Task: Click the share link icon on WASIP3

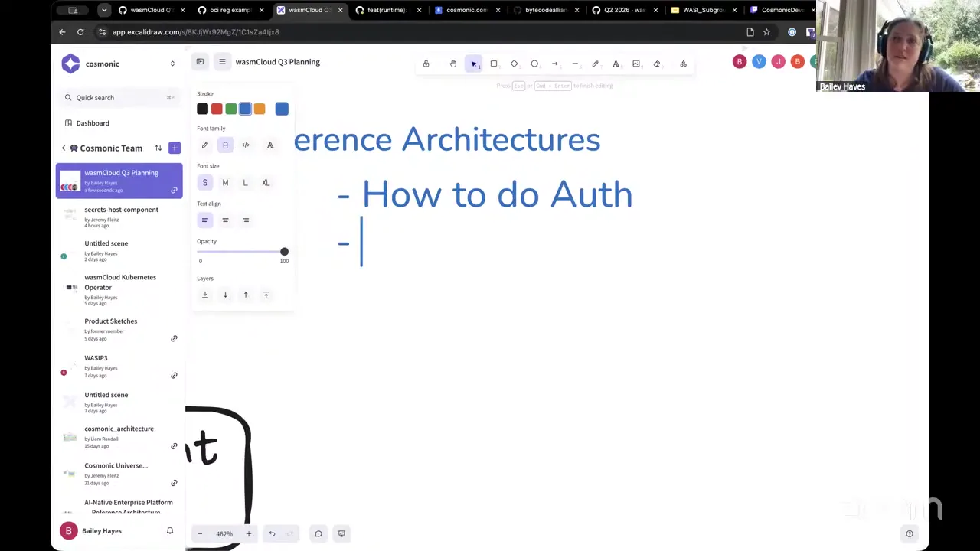Action: pyautogui.click(x=174, y=375)
